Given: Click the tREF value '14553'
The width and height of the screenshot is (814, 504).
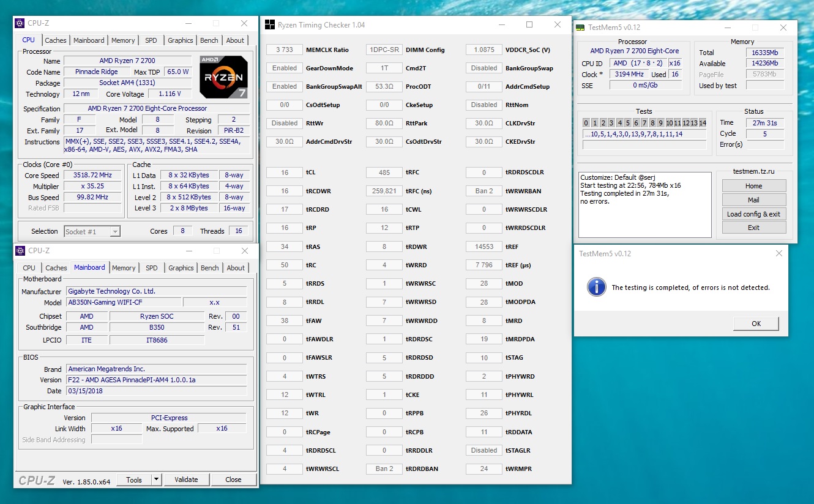Looking at the screenshot, I should click(x=484, y=246).
